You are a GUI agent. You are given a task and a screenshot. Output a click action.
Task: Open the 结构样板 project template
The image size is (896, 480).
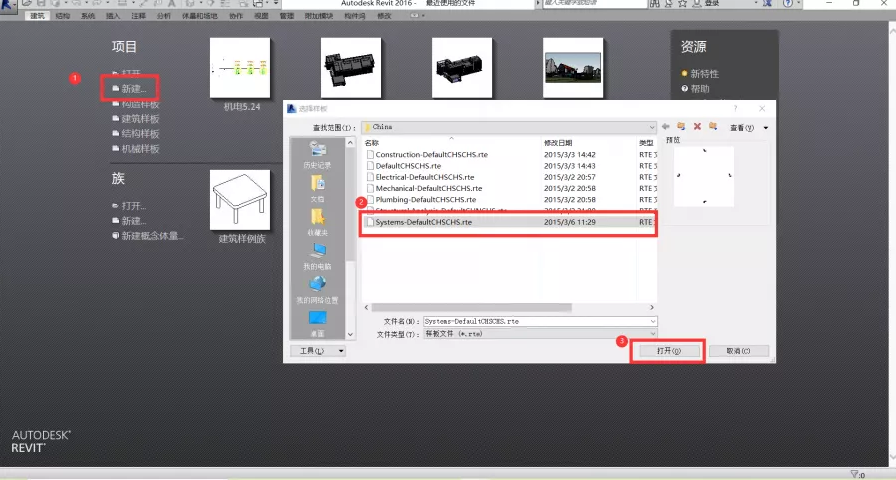pos(140,134)
